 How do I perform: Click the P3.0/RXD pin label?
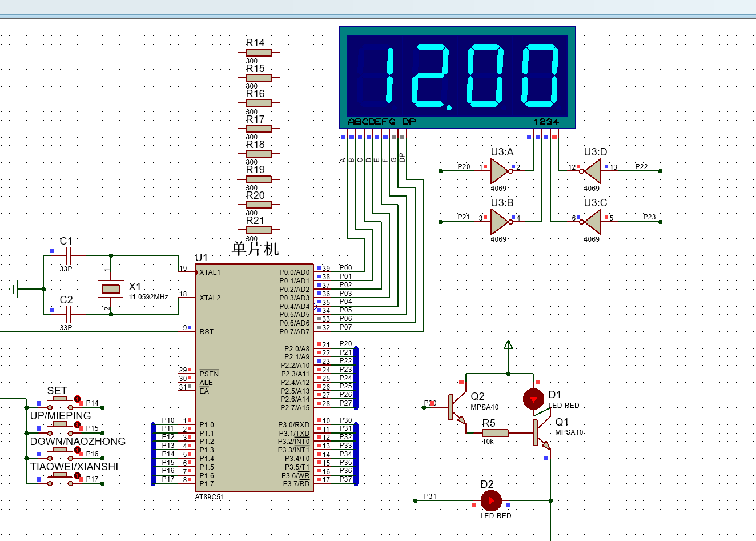tap(294, 425)
